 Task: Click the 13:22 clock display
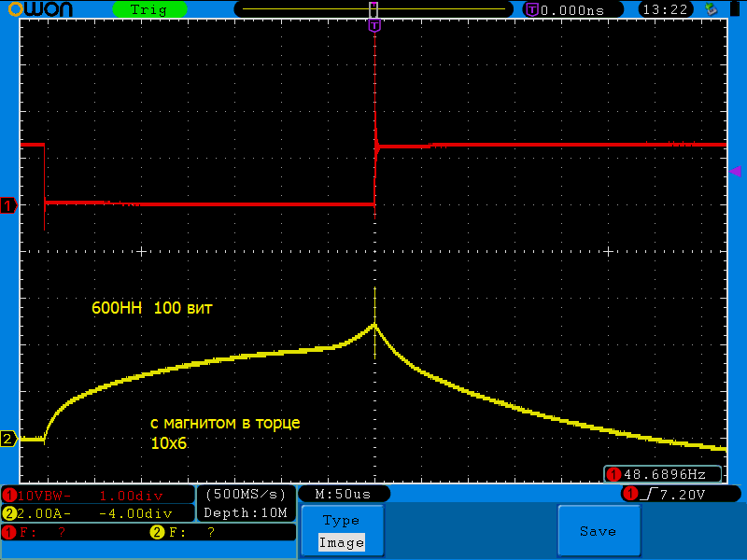click(x=665, y=9)
